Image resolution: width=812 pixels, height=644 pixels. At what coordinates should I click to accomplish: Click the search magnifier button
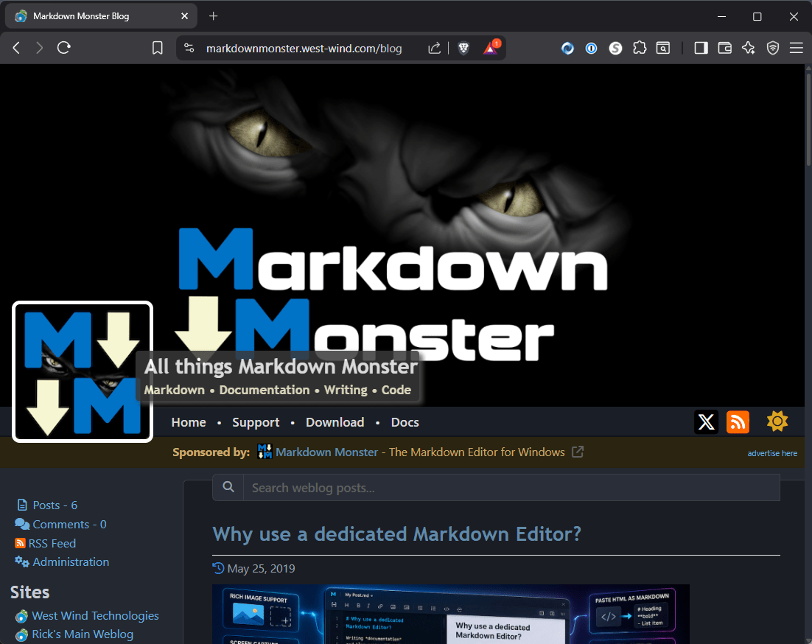click(228, 487)
